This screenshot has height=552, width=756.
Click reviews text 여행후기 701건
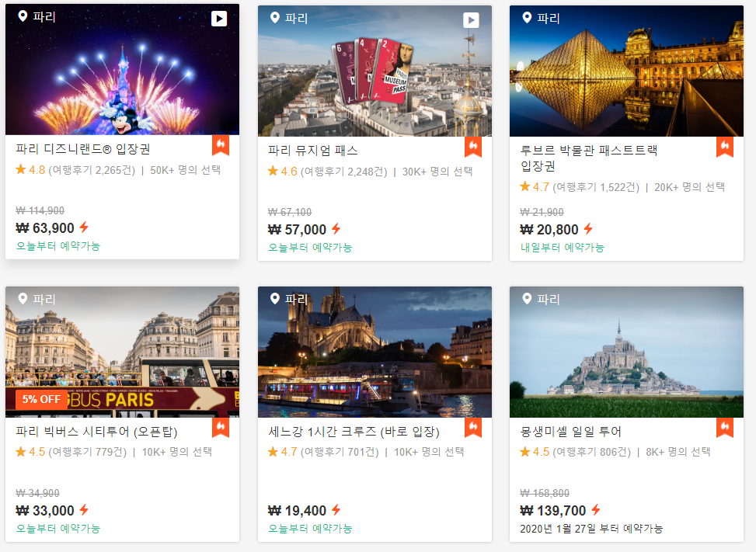coord(340,452)
